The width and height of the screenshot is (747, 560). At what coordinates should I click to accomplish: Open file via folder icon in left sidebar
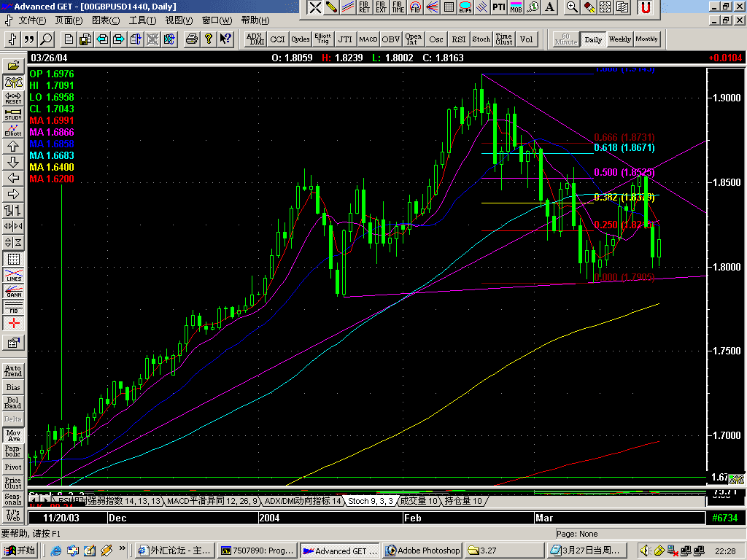pyautogui.click(x=13, y=66)
